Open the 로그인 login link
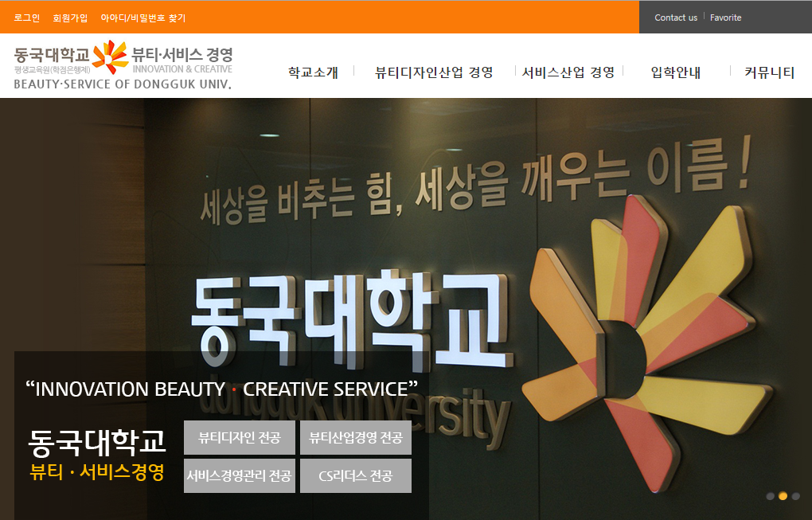This screenshot has height=520, width=812. click(27, 18)
